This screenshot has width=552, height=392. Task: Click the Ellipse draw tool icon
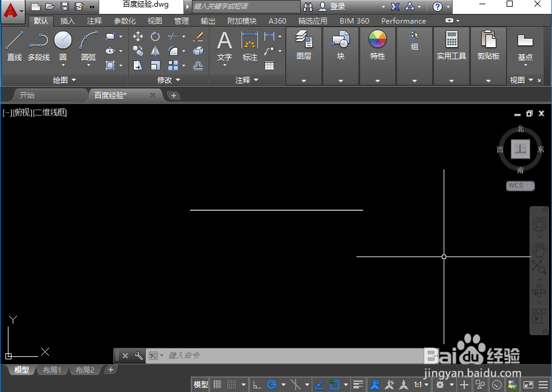pyautogui.click(x=110, y=51)
